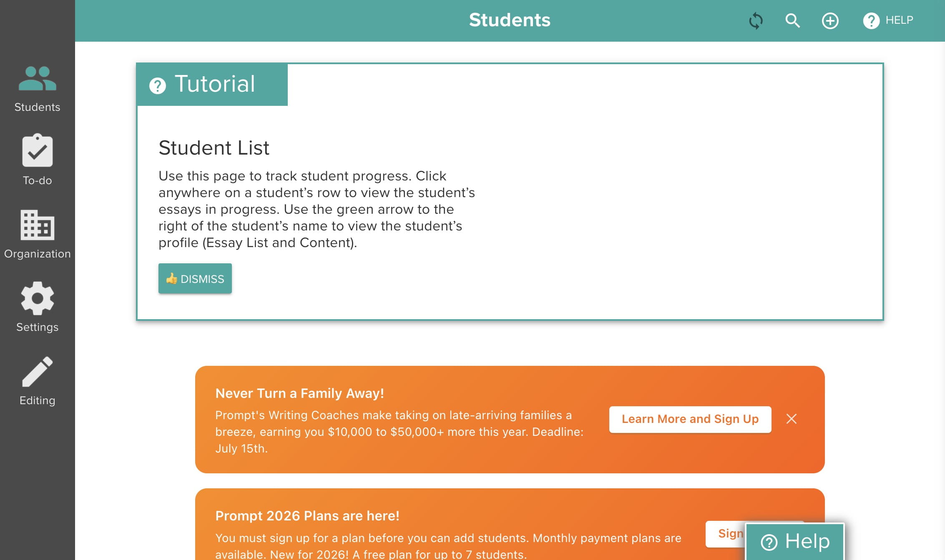The image size is (945, 560).
Task: Open Settings gear icon in sidebar
Action: tap(37, 298)
